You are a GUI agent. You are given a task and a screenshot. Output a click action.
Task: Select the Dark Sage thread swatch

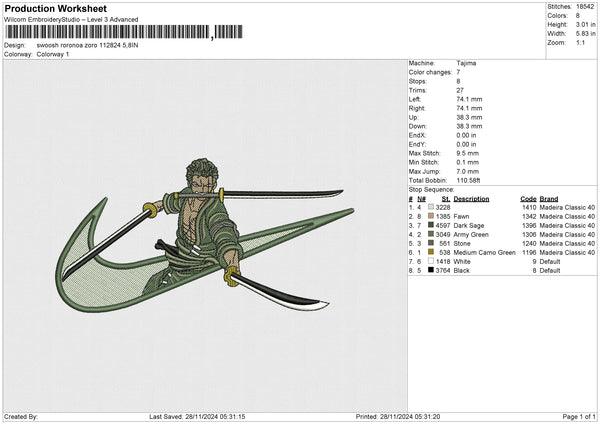click(x=430, y=225)
